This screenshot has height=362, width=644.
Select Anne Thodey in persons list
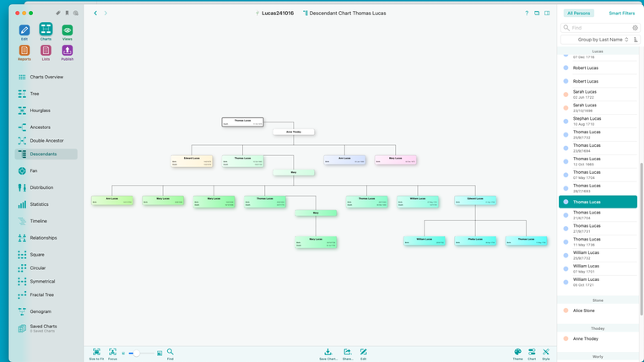tap(598, 339)
